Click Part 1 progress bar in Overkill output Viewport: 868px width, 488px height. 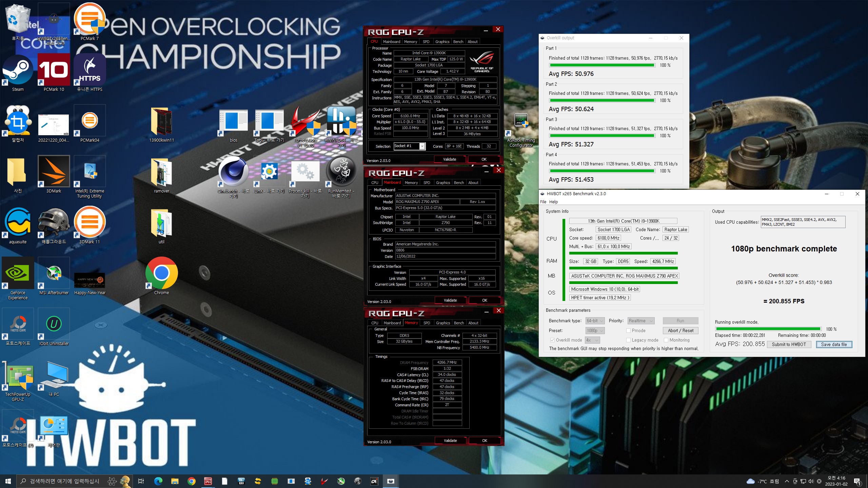602,65
